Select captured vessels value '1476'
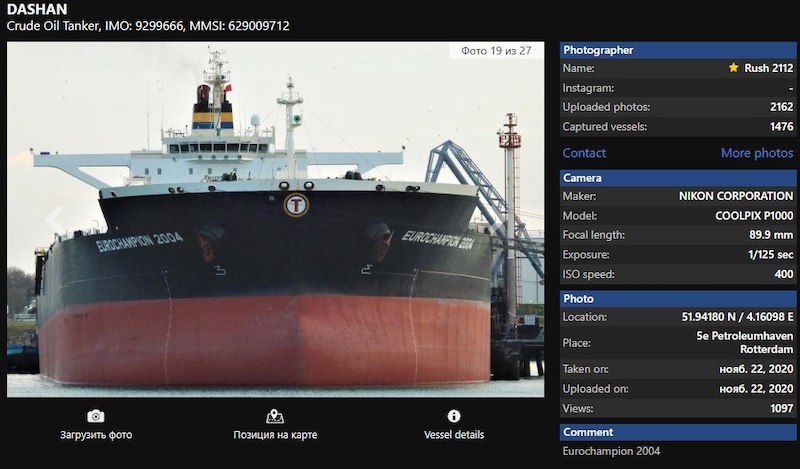The image size is (800, 469). 781,127
